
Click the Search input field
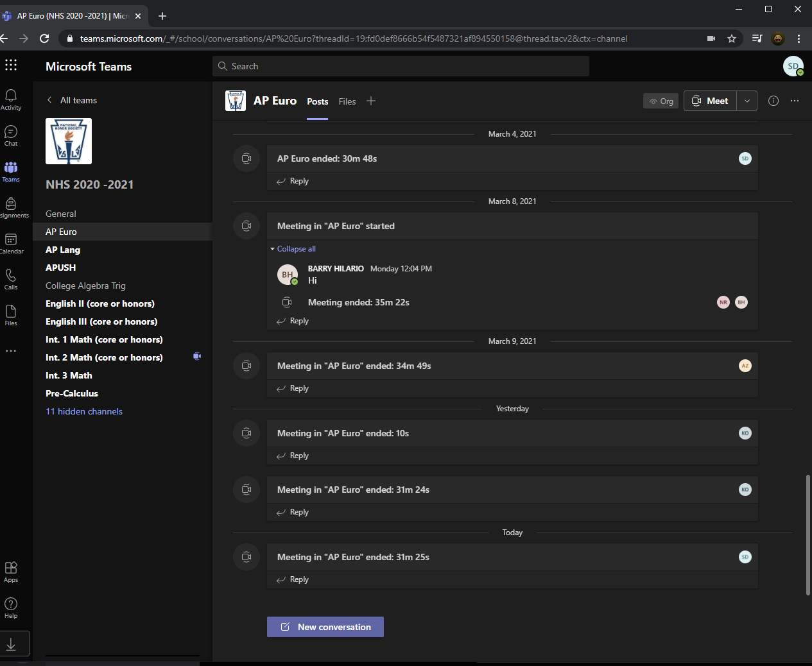pyautogui.click(x=401, y=66)
